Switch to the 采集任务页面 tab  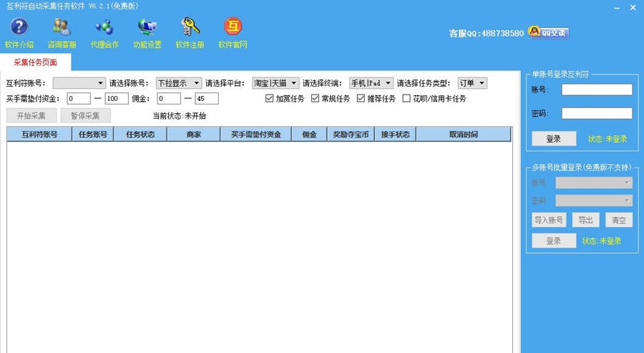click(x=35, y=62)
